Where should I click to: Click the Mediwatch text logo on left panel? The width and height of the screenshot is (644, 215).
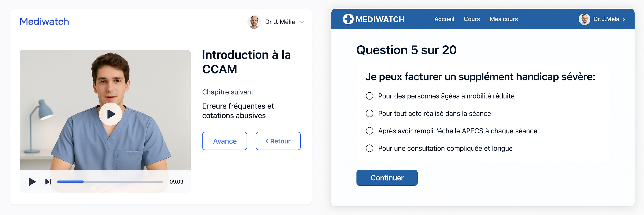click(44, 22)
